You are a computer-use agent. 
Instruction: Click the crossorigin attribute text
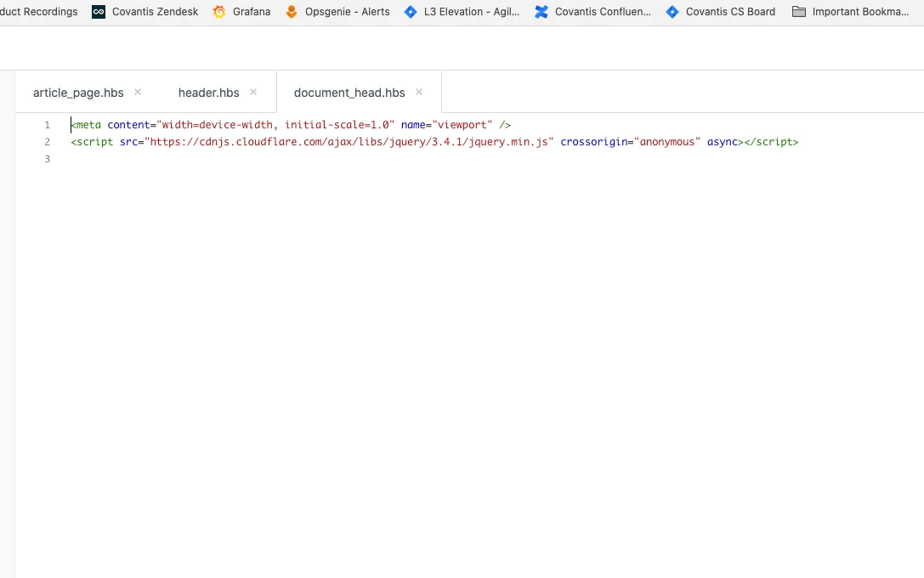[x=593, y=142]
